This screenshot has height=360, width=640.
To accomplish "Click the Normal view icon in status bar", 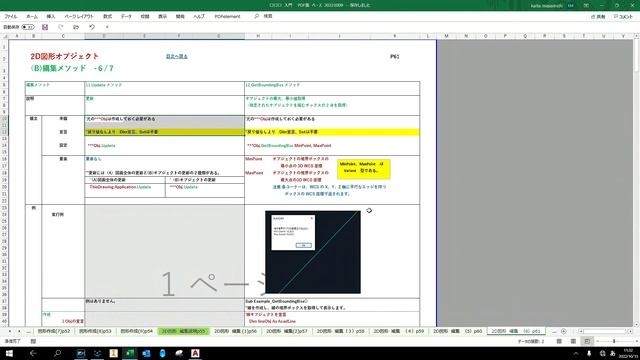I will tap(559, 341).
